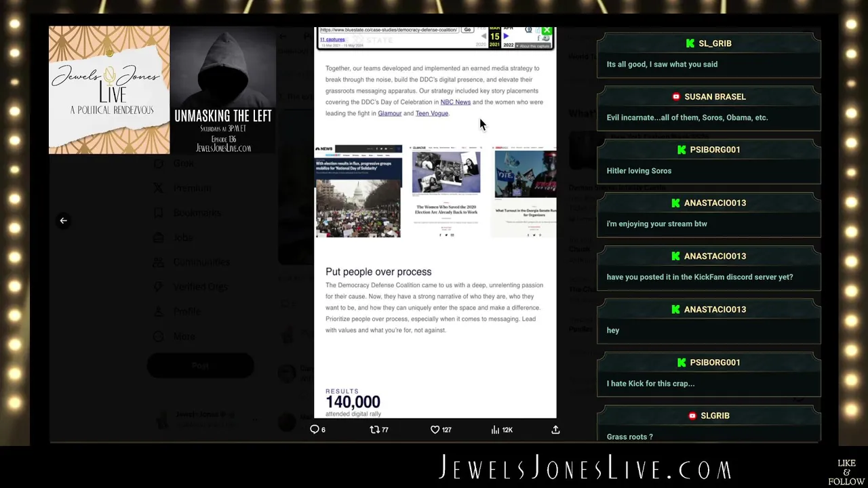Open the Communities label in X sidebar
Image resolution: width=868 pixels, height=488 pixels.
201,262
